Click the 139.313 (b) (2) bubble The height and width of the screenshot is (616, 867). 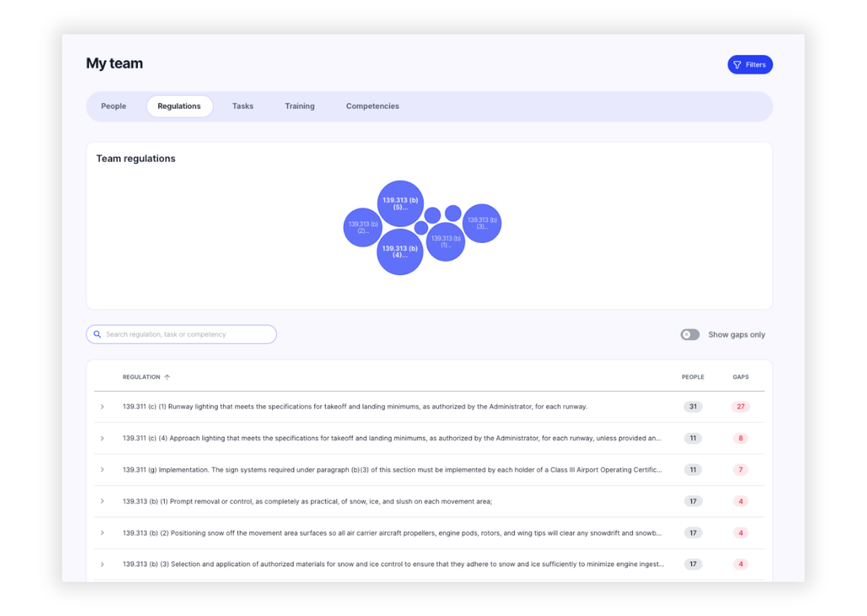point(363,228)
